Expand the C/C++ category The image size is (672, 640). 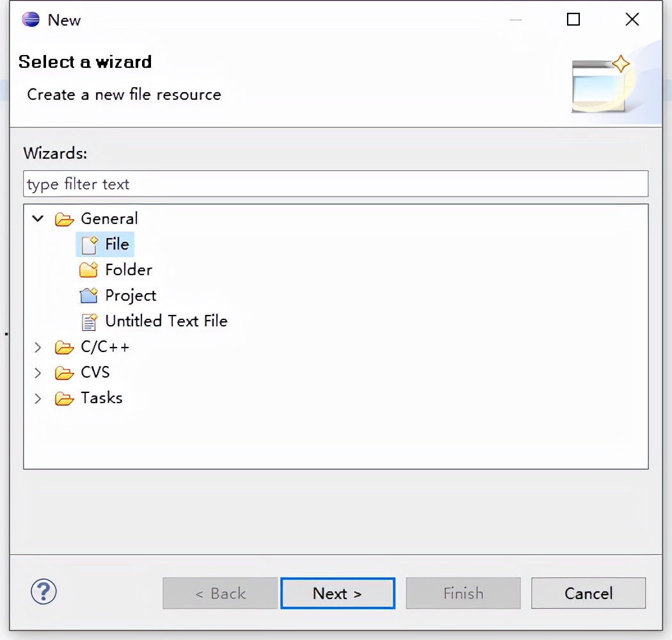click(x=38, y=348)
